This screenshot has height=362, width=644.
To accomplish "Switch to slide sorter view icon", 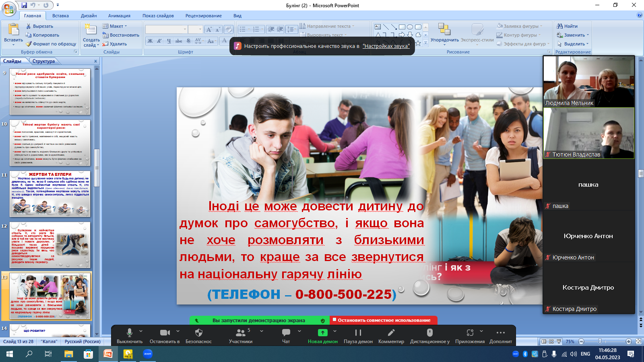I will pos(551,341).
